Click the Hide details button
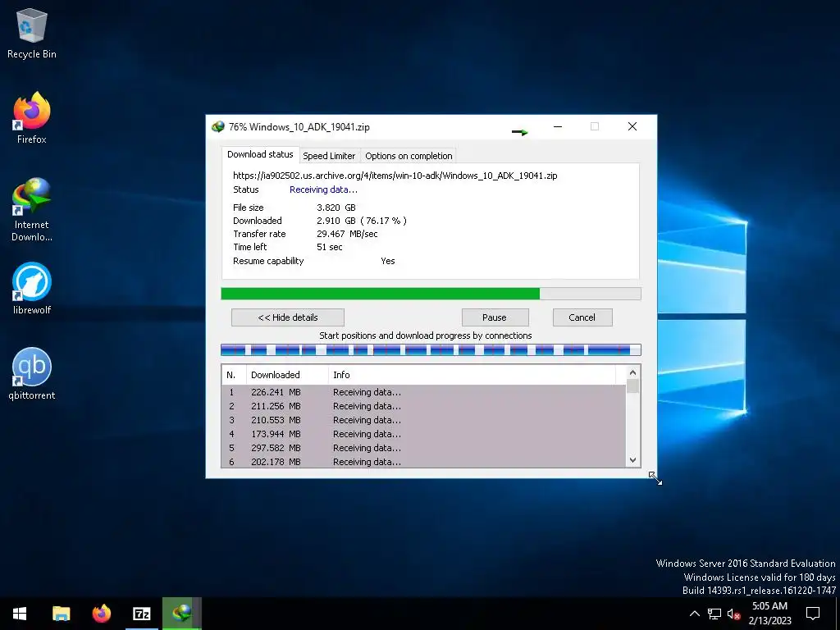 [x=288, y=317]
